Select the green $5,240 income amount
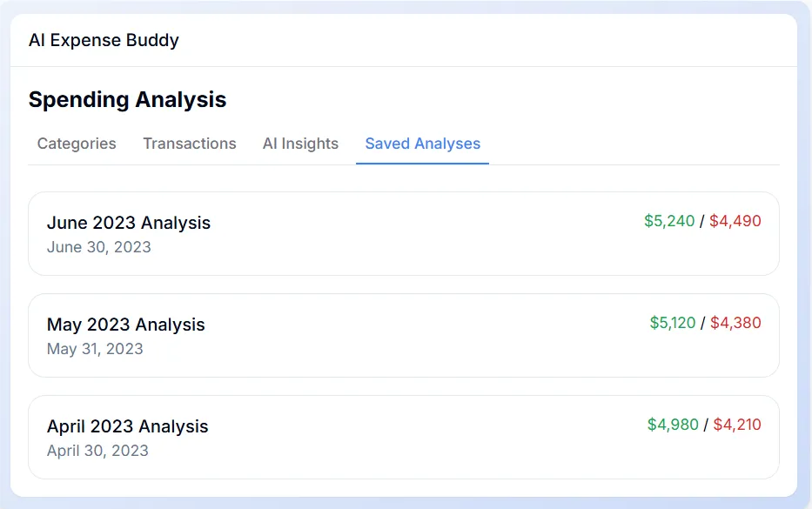 click(x=670, y=221)
